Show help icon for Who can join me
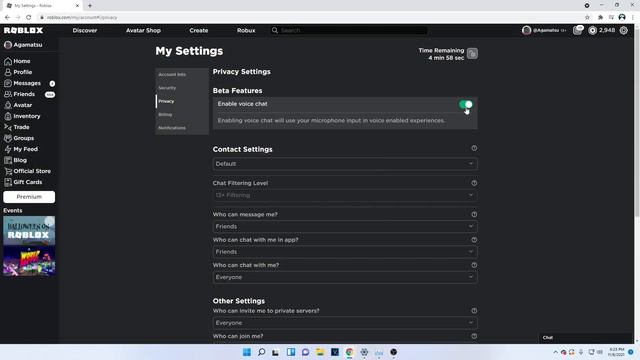640x360 pixels. (x=474, y=336)
